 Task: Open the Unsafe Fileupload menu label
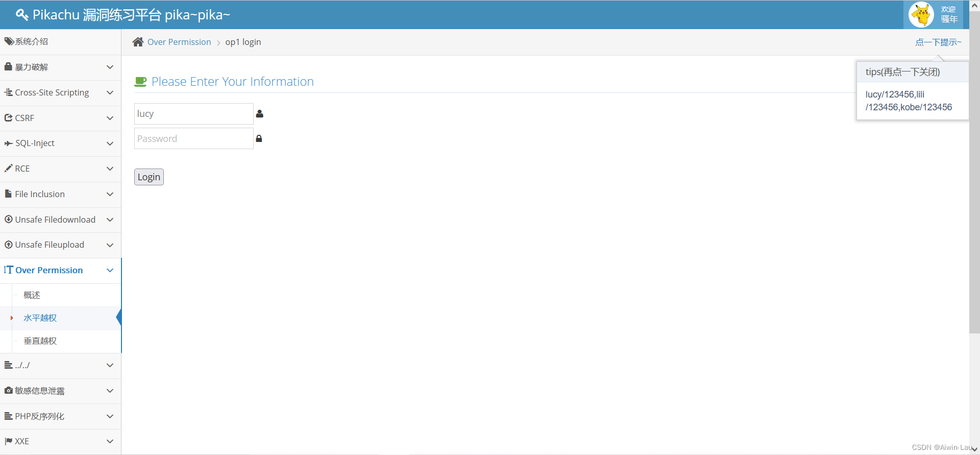coord(50,245)
